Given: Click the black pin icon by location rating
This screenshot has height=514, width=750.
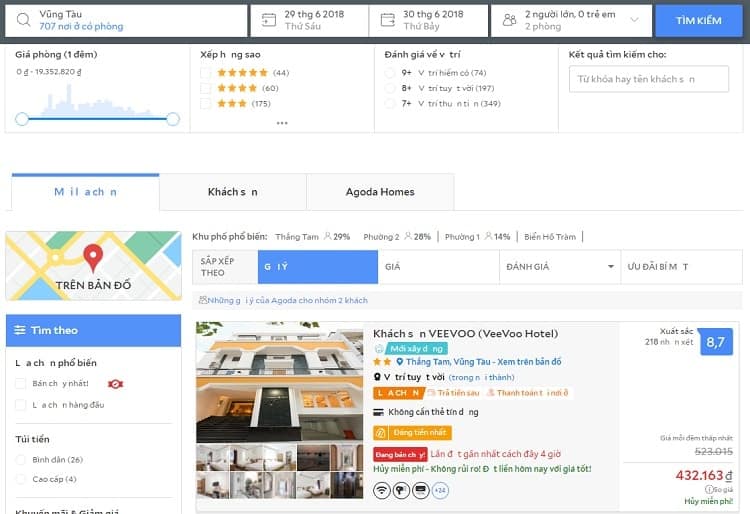Looking at the screenshot, I should point(377,377).
